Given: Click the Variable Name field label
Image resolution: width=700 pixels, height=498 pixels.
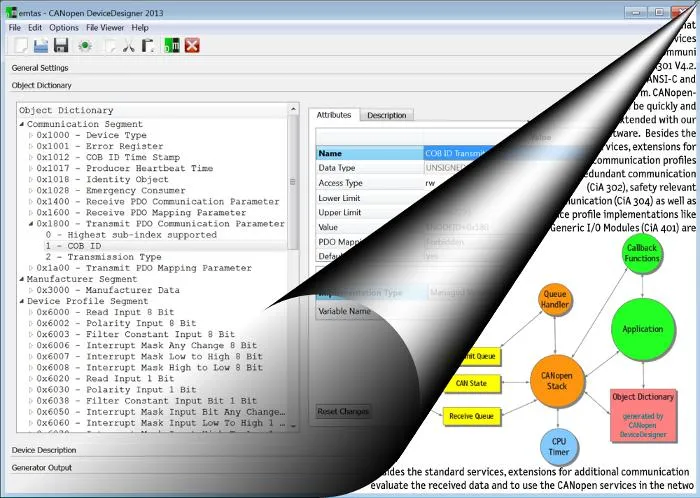Looking at the screenshot, I should [x=344, y=311].
